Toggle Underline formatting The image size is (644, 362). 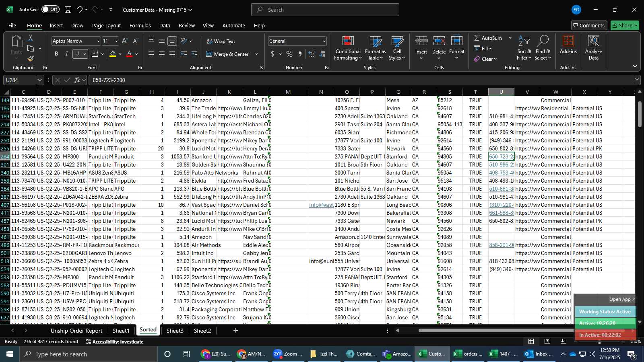(x=77, y=54)
